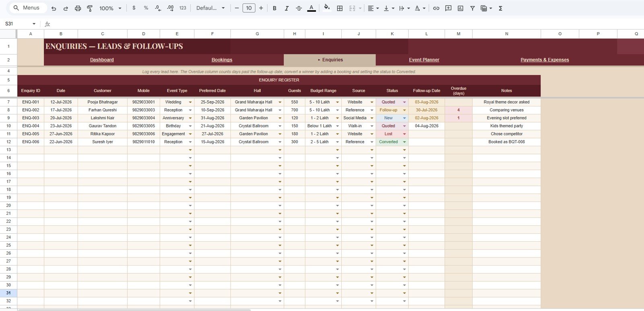Open the 123 number format menu
The image size is (644, 311).
point(183,8)
